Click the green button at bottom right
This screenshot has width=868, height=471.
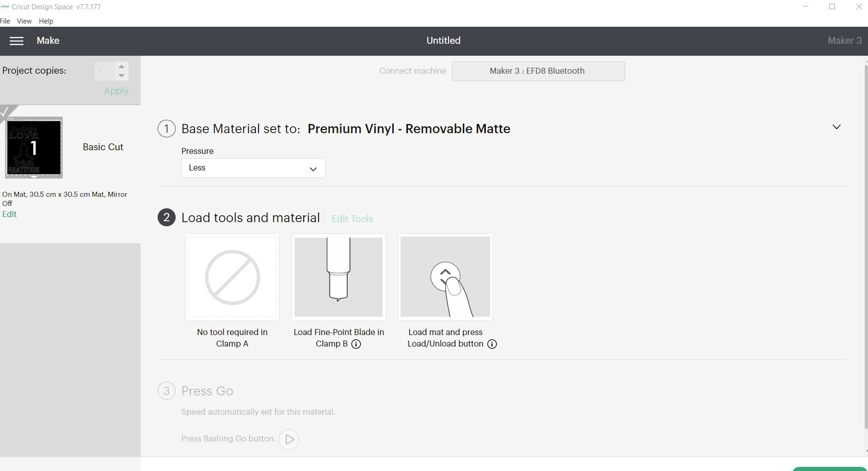pos(830,469)
